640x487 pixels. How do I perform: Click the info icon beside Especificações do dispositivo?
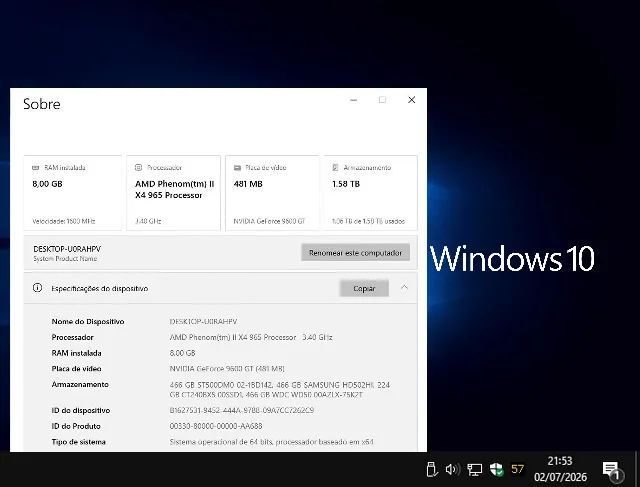click(x=37, y=288)
